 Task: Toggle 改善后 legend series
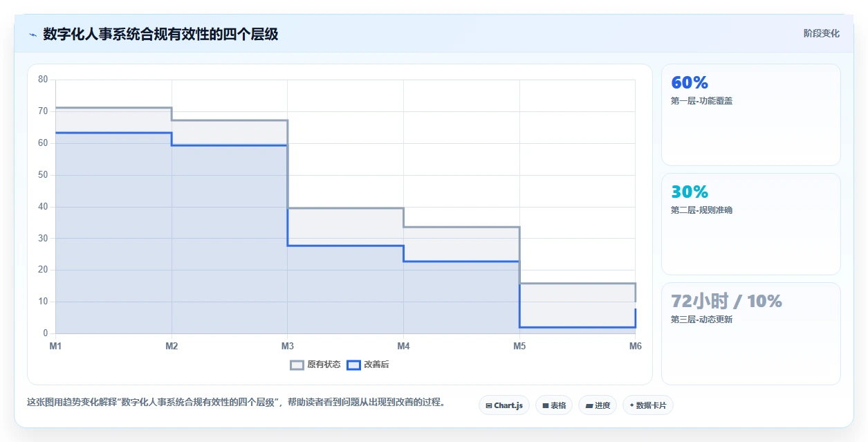(x=368, y=365)
